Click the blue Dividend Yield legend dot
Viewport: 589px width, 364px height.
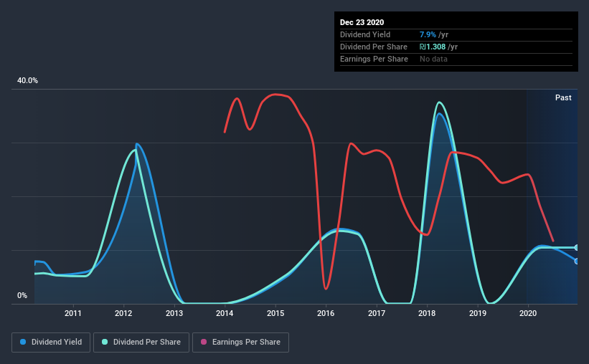click(x=23, y=342)
